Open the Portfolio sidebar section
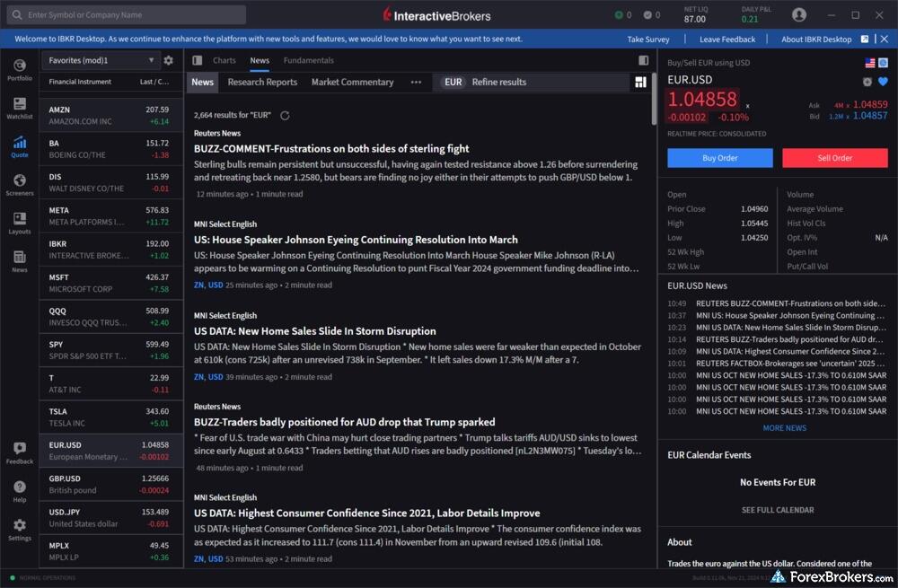898x588 pixels. click(x=19, y=70)
